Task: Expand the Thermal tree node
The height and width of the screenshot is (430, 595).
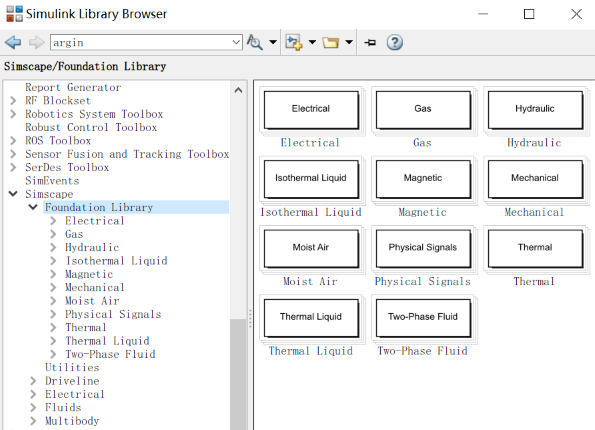Action: 53,328
